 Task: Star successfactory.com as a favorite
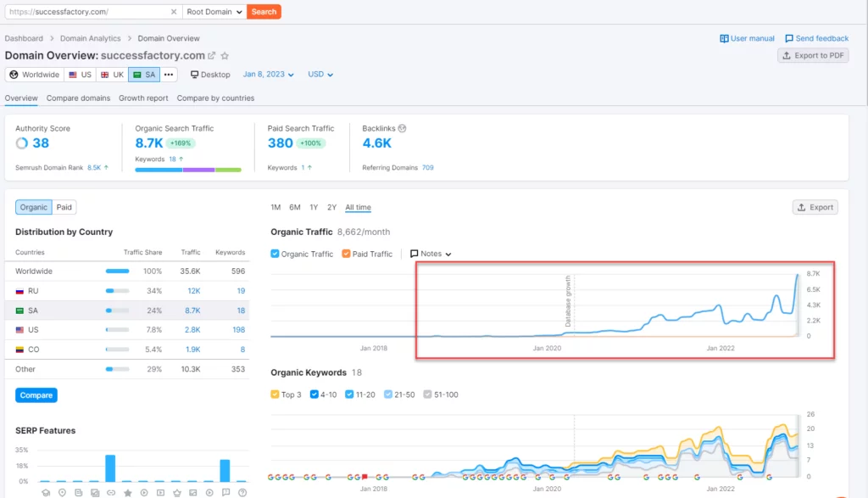225,56
